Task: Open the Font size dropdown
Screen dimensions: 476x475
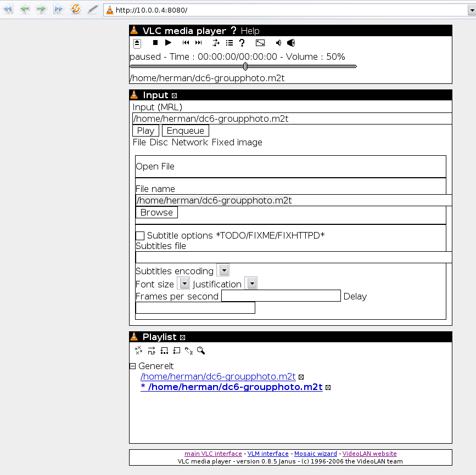Action: click(x=184, y=284)
